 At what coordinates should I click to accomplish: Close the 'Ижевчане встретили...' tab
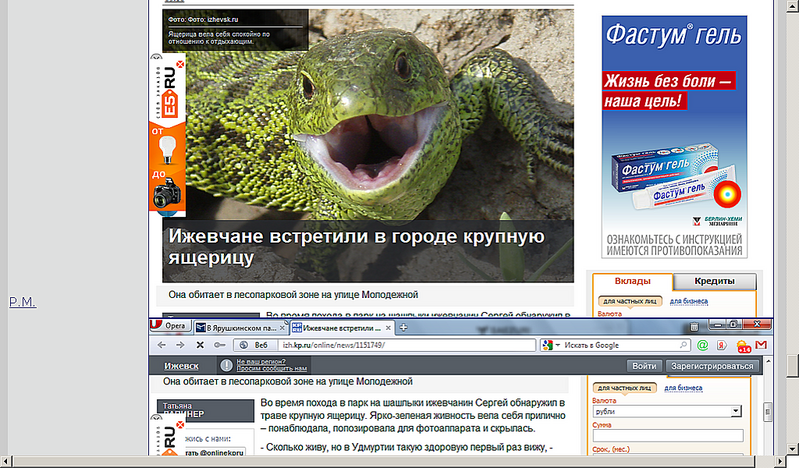click(x=388, y=328)
